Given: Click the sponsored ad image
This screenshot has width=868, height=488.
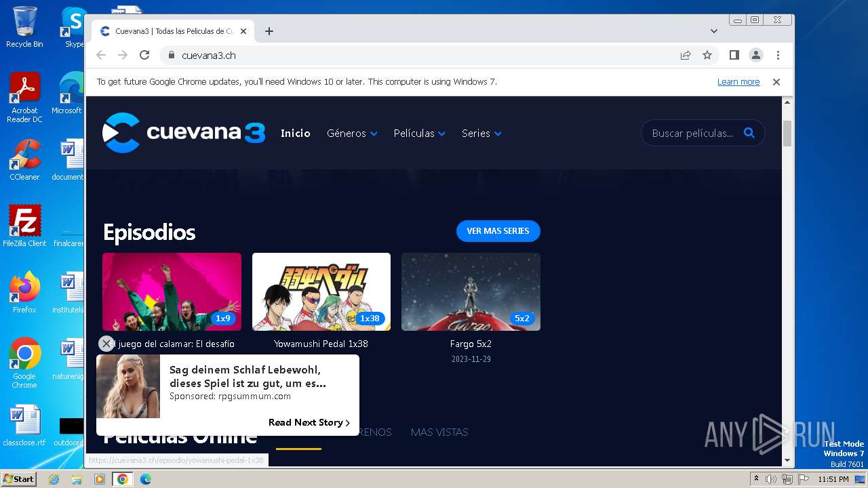Looking at the screenshot, I should pyautogui.click(x=128, y=386).
